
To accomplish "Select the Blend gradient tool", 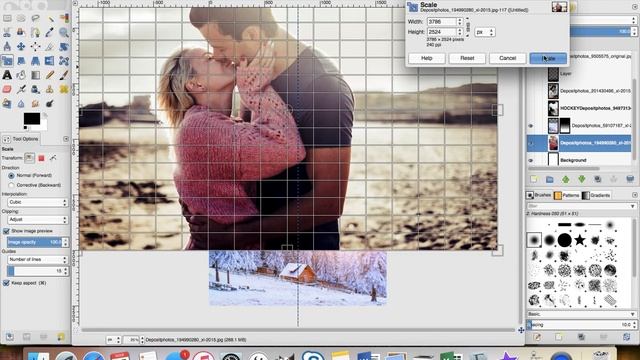I will tap(36, 75).
